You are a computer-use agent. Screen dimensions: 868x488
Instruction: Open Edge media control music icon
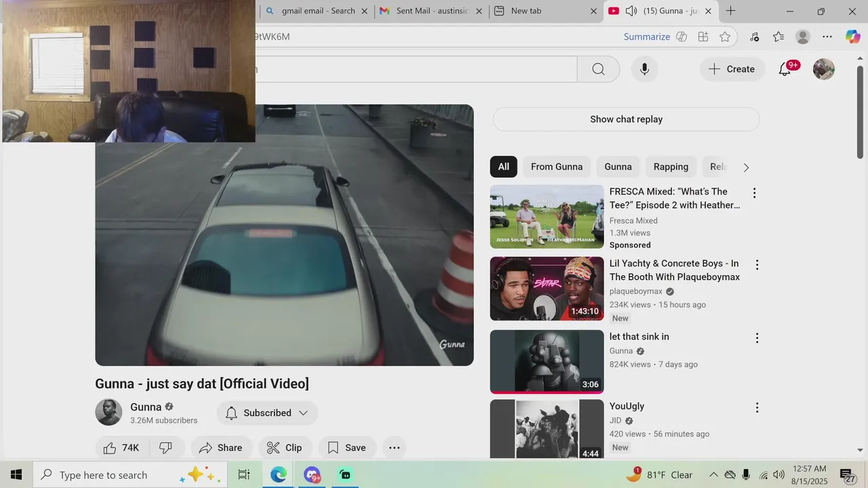tap(754, 37)
